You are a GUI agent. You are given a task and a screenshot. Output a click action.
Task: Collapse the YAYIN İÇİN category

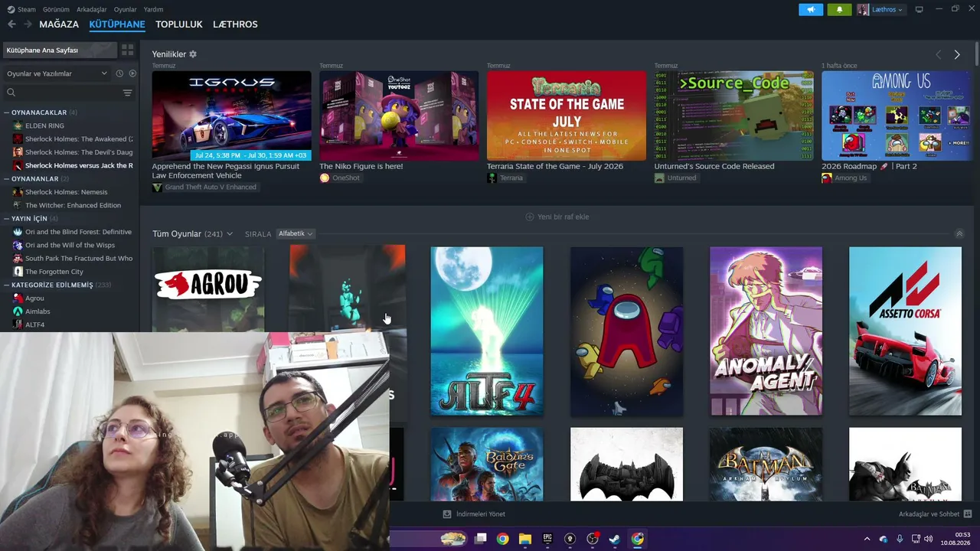coord(7,219)
